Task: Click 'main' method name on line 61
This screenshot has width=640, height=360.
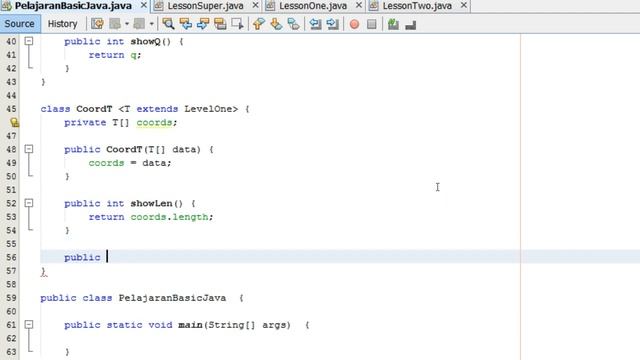Action: click(x=190, y=325)
